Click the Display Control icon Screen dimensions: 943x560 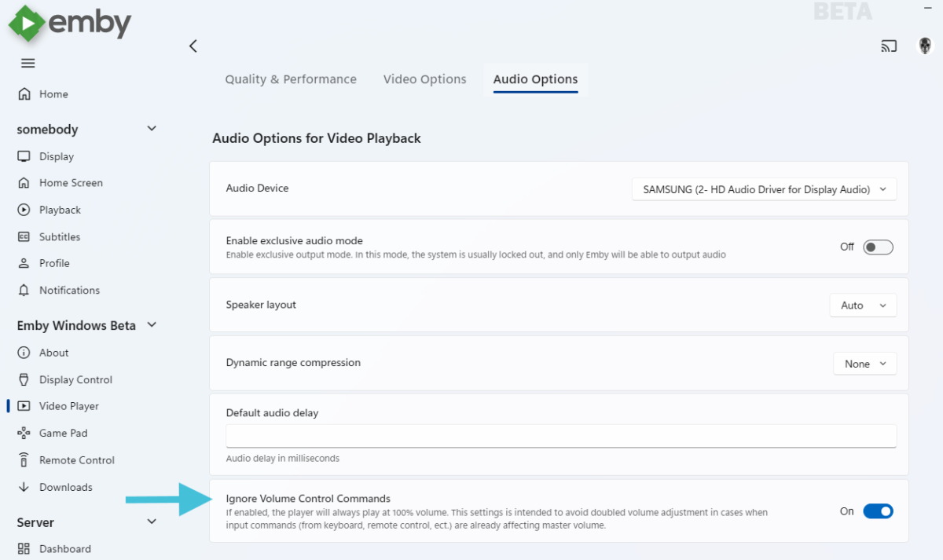click(x=24, y=379)
